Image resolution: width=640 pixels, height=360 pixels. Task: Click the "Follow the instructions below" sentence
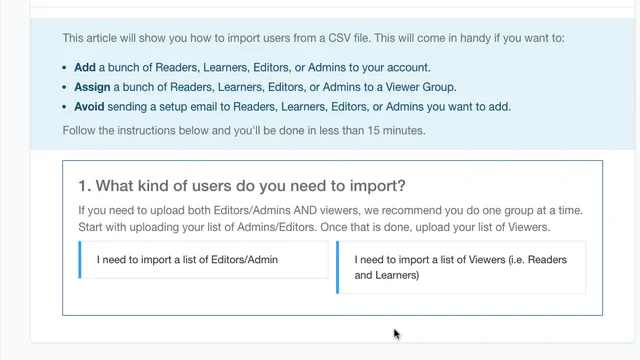244,131
